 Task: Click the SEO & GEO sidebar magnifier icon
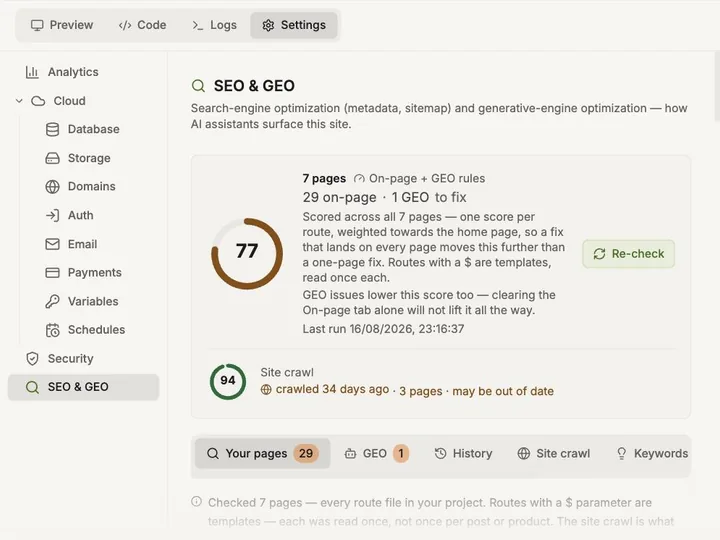click(32, 387)
